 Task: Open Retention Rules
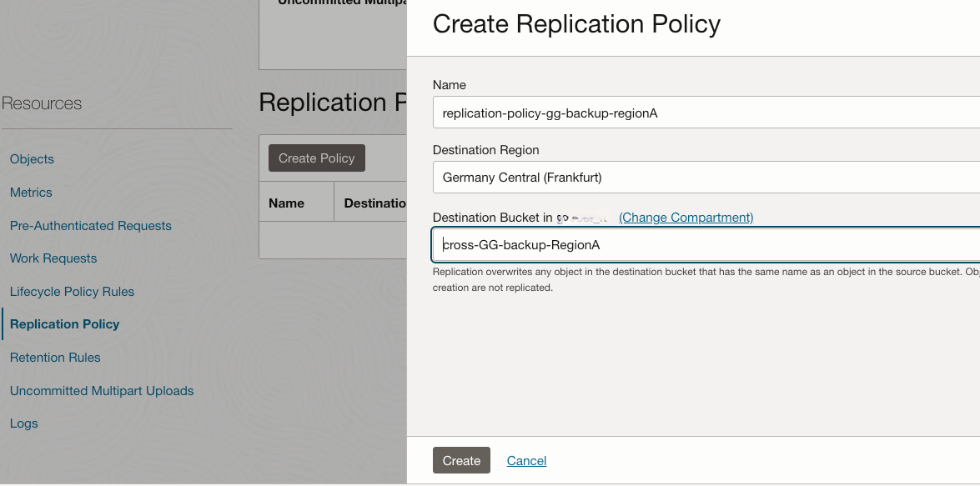click(55, 358)
